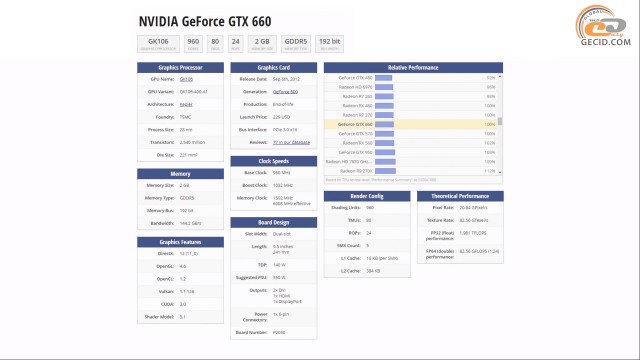Click the GECID.COM logo
The height and width of the screenshot is (360, 640).
tap(603, 25)
